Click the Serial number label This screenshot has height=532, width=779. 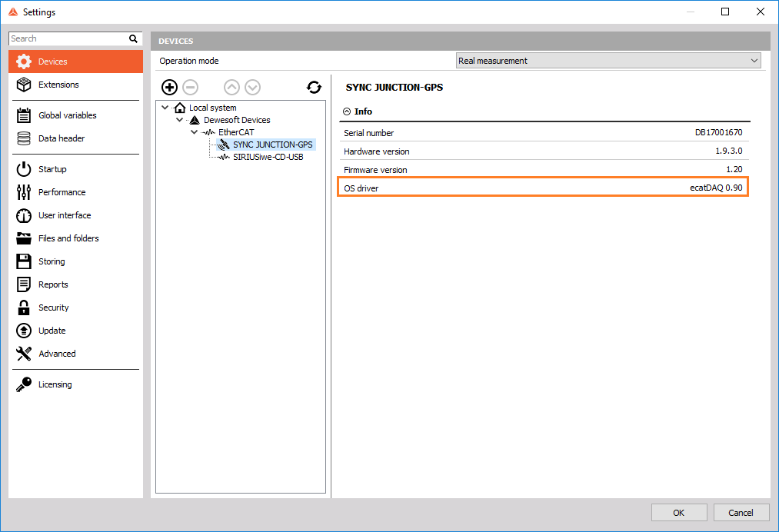[x=368, y=133]
